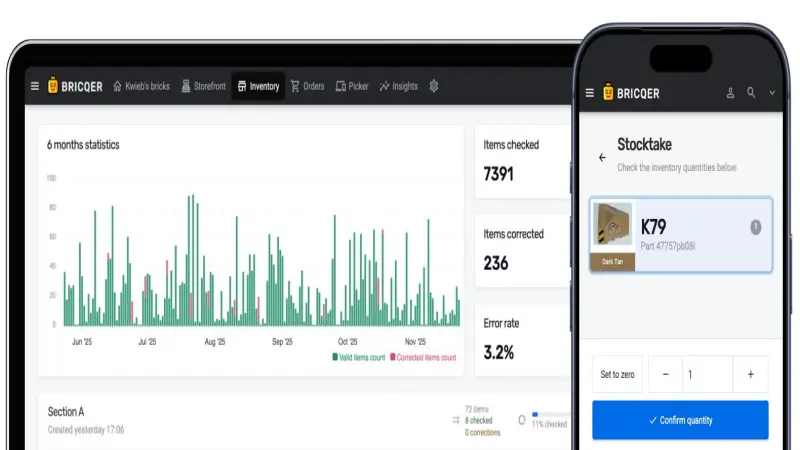The image size is (800, 450).
Task: Open search icon on phone
Action: [751, 92]
